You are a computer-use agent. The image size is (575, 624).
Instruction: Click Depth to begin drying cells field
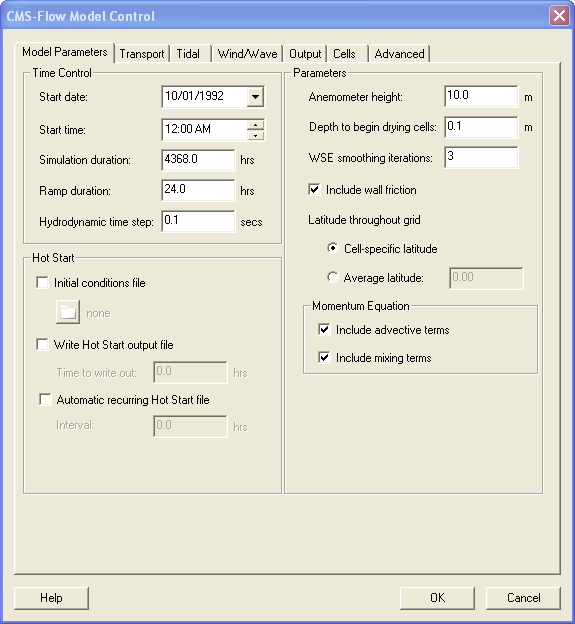[481, 127]
